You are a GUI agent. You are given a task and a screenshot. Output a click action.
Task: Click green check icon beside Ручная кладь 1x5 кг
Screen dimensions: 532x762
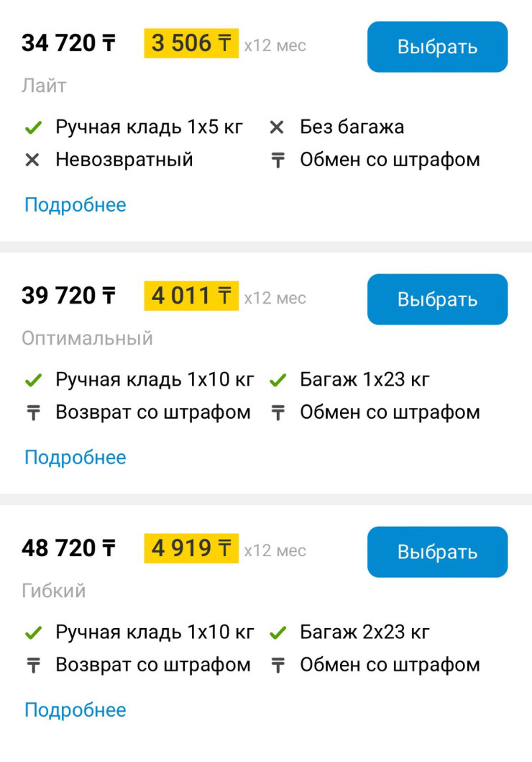(x=33, y=128)
